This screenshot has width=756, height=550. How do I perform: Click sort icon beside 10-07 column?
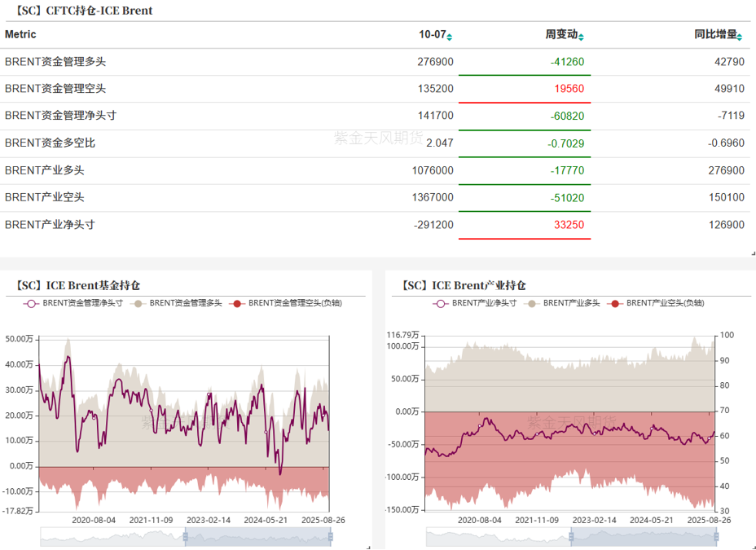pyautogui.click(x=450, y=36)
